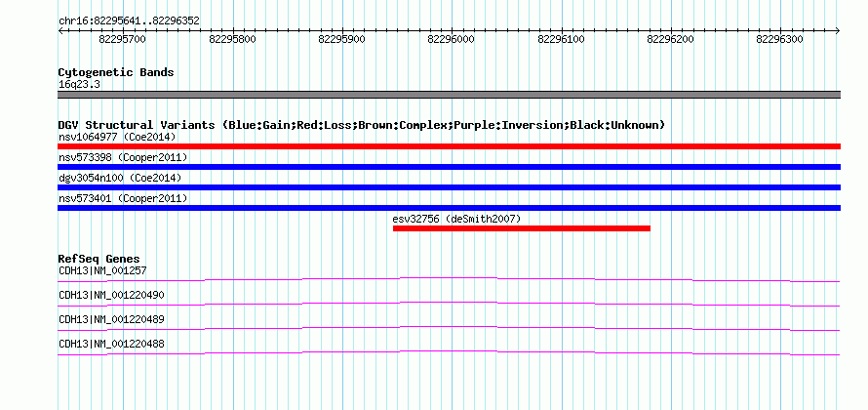Click the esv32756 (deSmith2007) label
Viewport: 868px width, 410px height.
[x=456, y=219]
